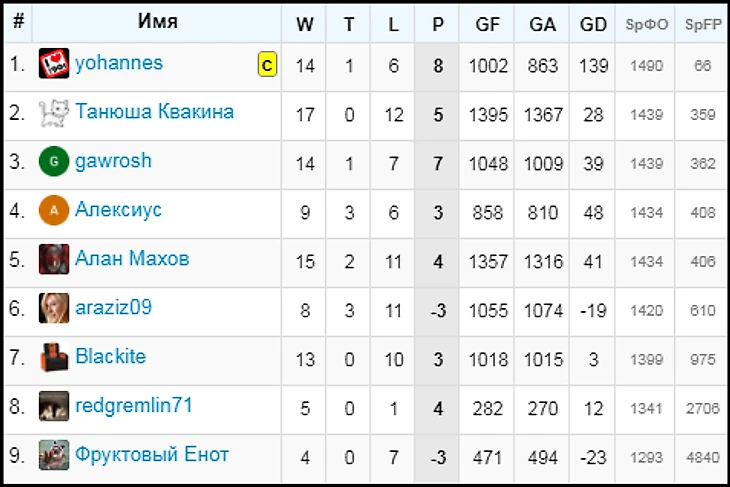Click Алексиус orange circle avatar

(x=53, y=211)
